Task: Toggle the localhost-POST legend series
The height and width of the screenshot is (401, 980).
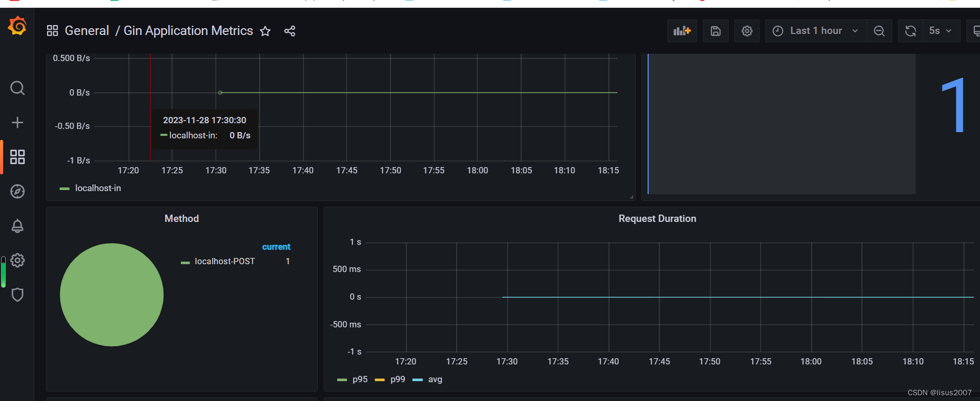Action: pos(225,261)
